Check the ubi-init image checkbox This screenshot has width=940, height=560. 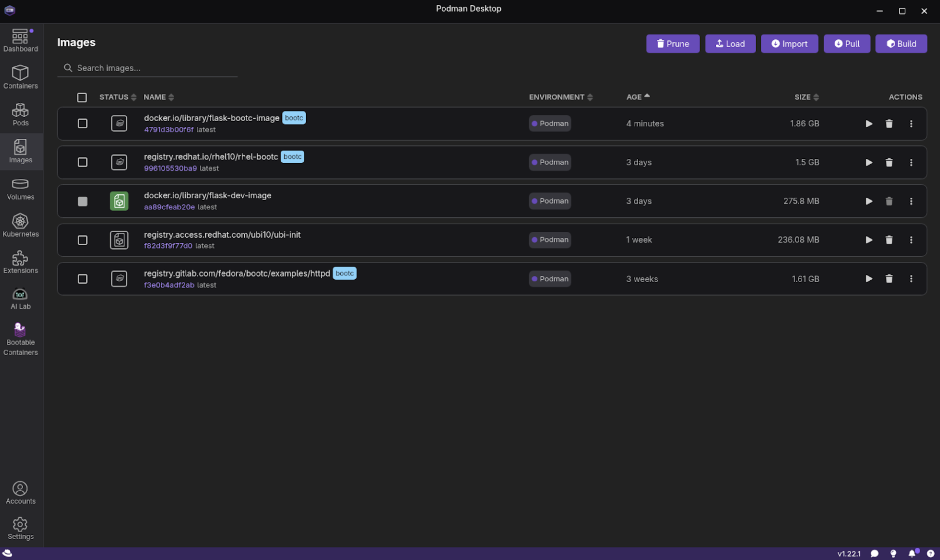point(82,240)
